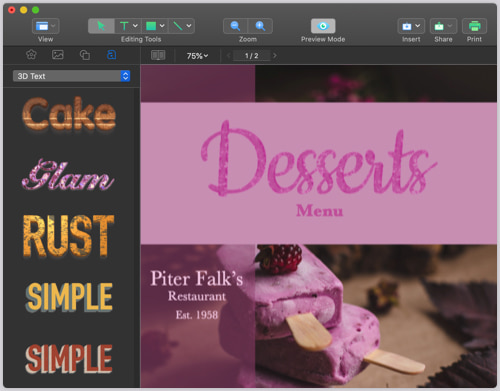500x391 pixels.
Task: Open the 75% zoom level dropdown
Action: pyautogui.click(x=197, y=56)
